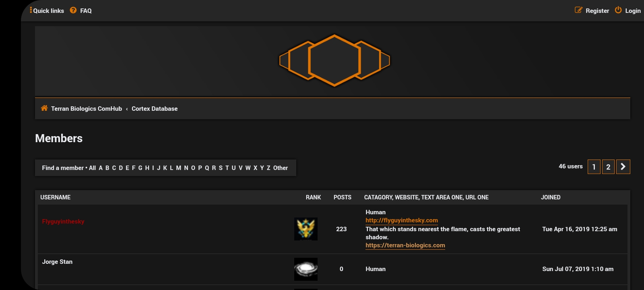Go to page 2 of members
644x290 pixels.
(x=608, y=167)
